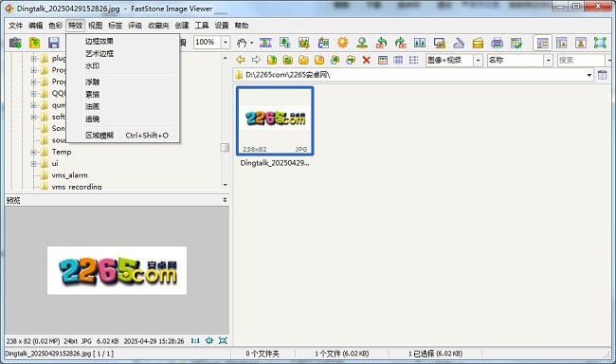Open the 色彩 menu

[55, 26]
